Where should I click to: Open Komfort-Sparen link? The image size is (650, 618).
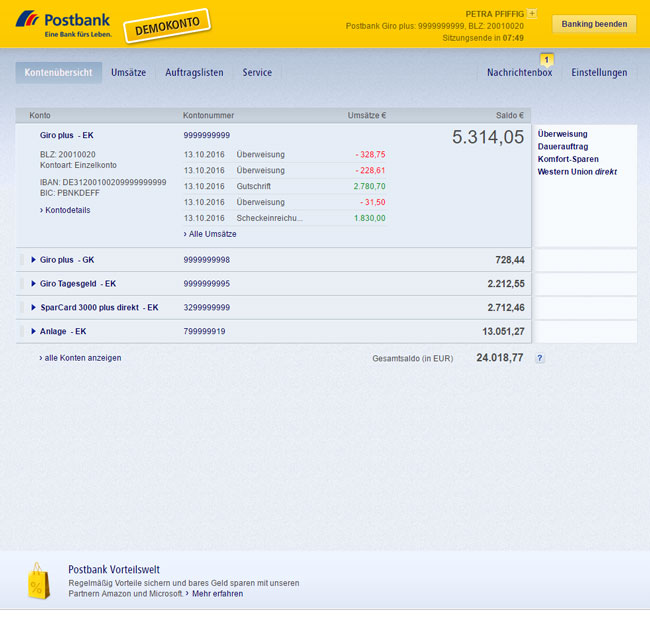coord(568,159)
